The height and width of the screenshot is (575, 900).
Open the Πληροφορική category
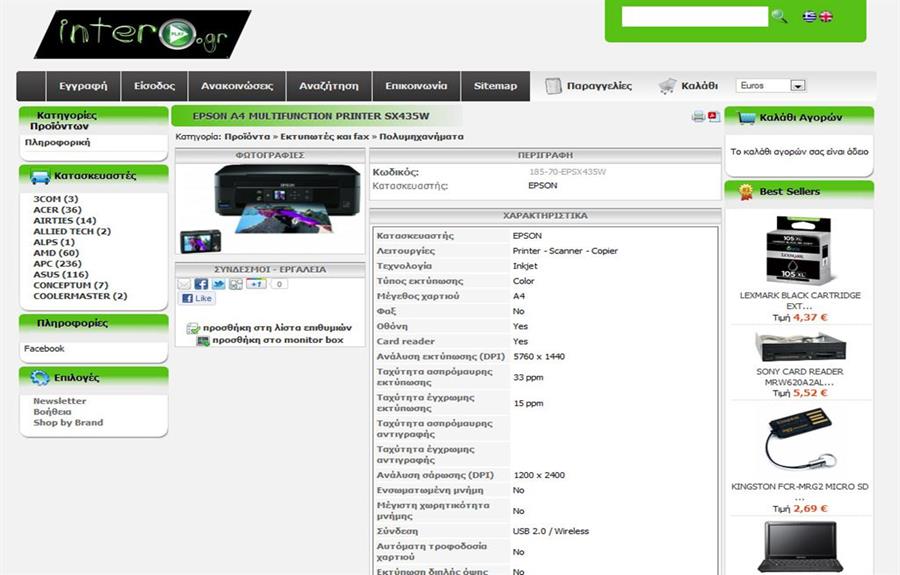[57, 142]
